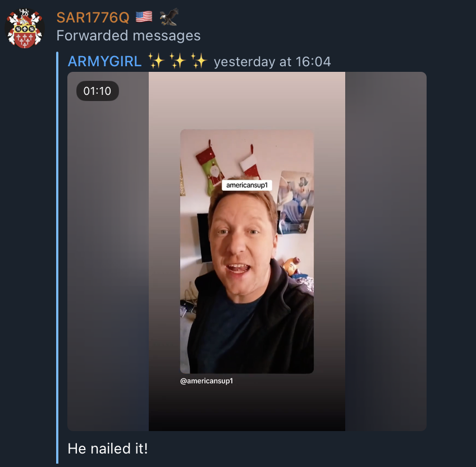The image size is (476, 467).
Task: Click the first sparkle emoji after ARMYGIRL
Action: [x=156, y=61]
